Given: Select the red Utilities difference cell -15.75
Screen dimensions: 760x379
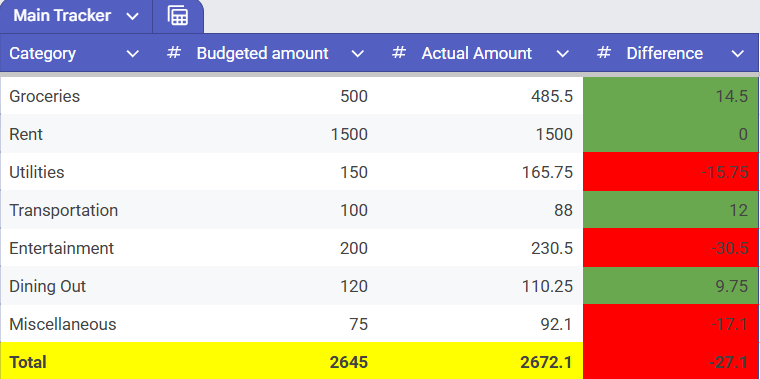Looking at the screenshot, I should click(670, 172).
